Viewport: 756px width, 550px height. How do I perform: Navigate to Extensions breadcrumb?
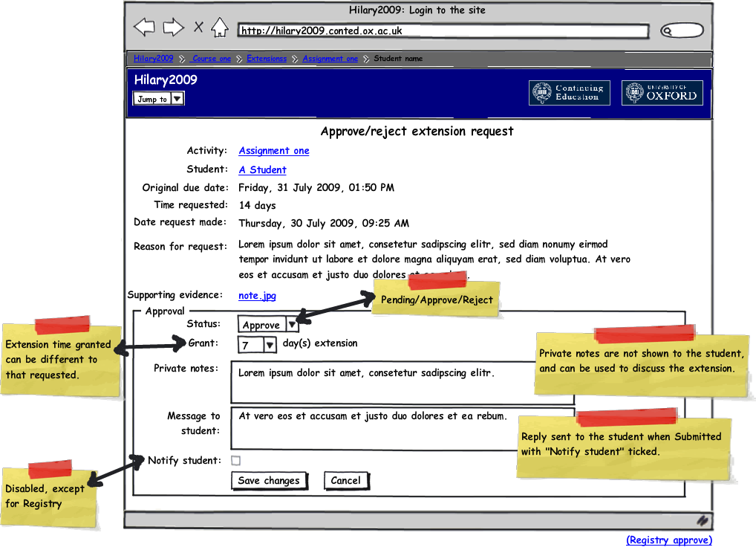(267, 59)
